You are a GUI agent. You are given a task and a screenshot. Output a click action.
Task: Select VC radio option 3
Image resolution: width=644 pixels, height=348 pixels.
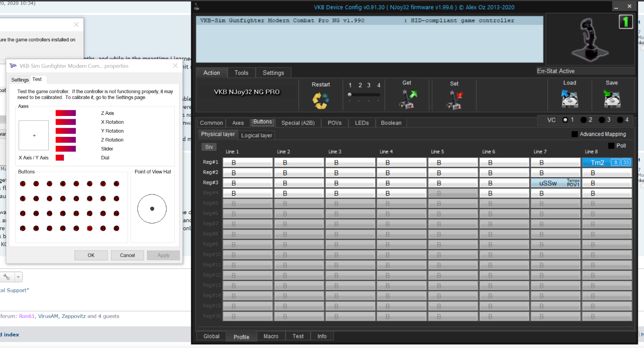(601, 120)
